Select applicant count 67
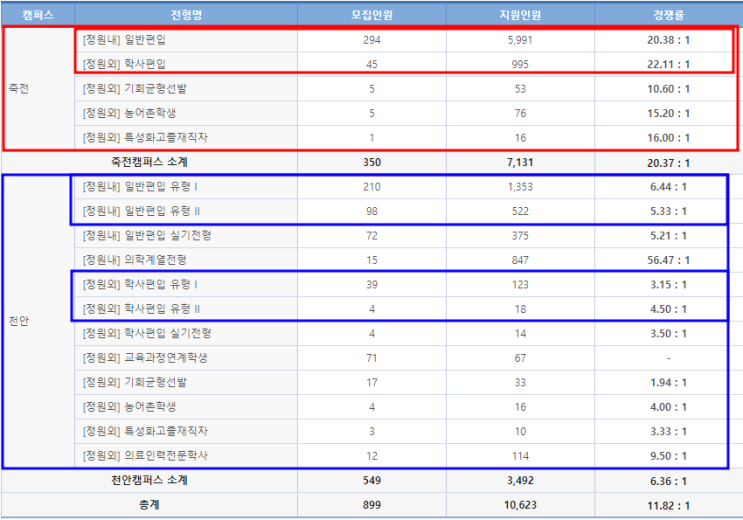The height and width of the screenshot is (520, 743). click(x=520, y=358)
